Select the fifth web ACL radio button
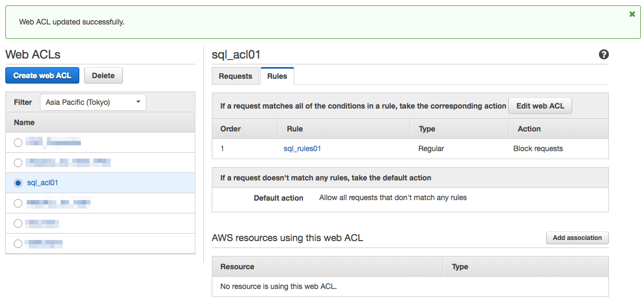644x306 pixels. tap(18, 224)
